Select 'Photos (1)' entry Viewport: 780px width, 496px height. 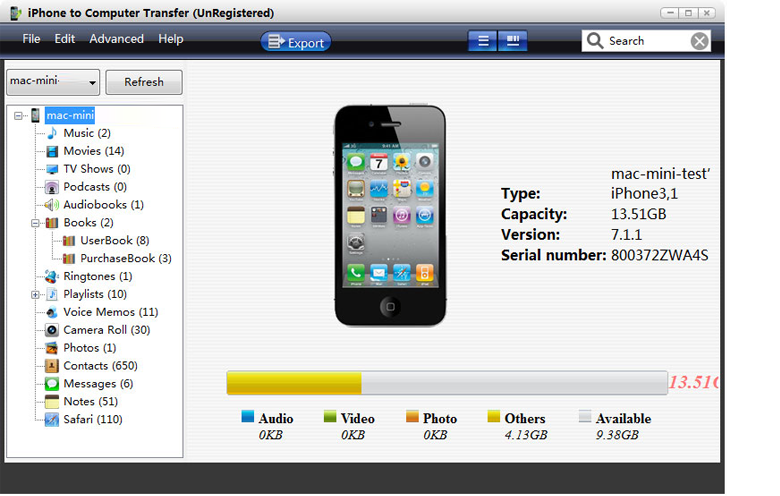(90, 348)
